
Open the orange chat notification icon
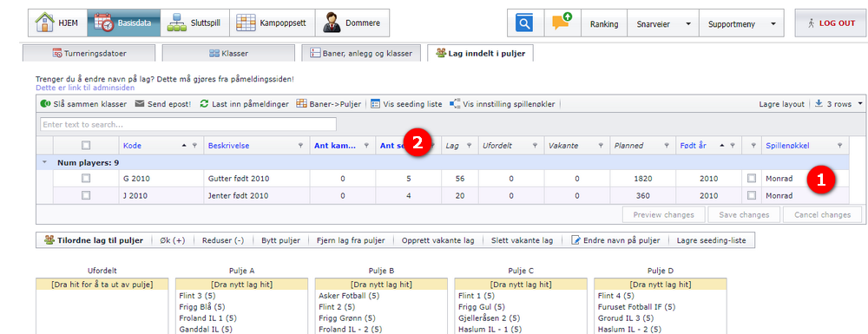pyautogui.click(x=562, y=23)
